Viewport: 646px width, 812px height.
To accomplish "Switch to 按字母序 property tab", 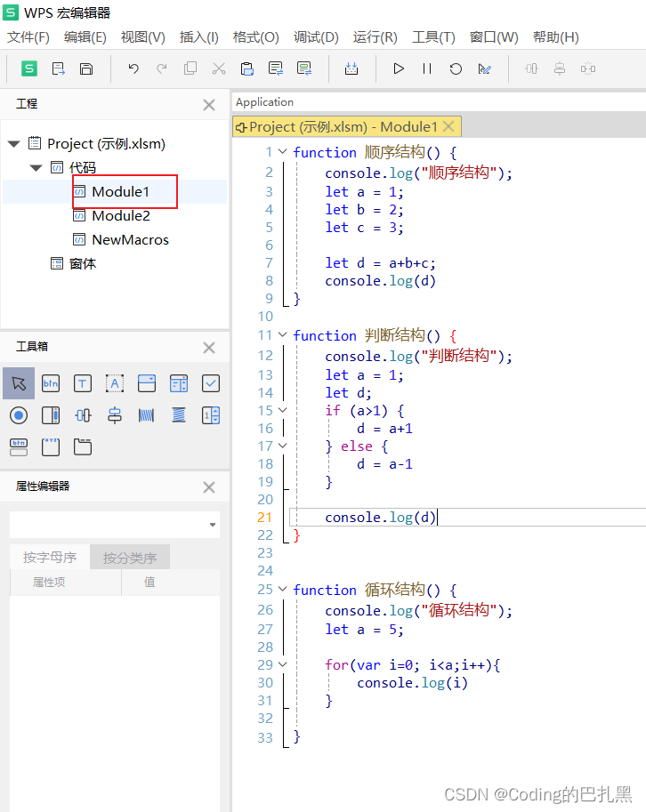I will pos(50,558).
